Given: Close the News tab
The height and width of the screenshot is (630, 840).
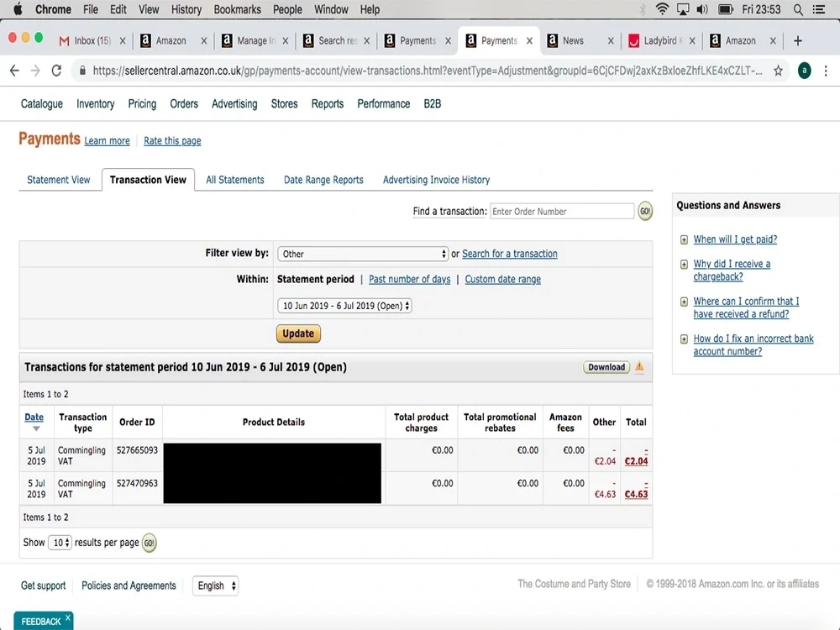Looking at the screenshot, I should tap(611, 40).
